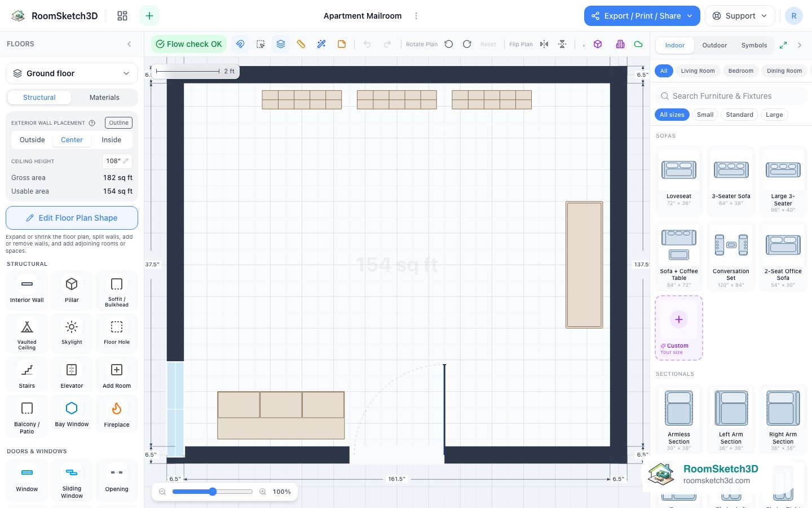Select Outside wall placement
The width and height of the screenshot is (812, 508).
[x=32, y=140]
